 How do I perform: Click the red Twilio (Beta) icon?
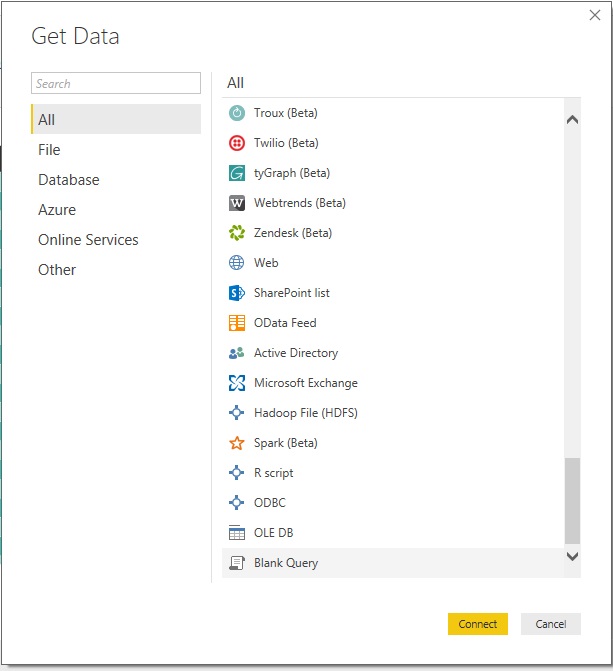[237, 143]
